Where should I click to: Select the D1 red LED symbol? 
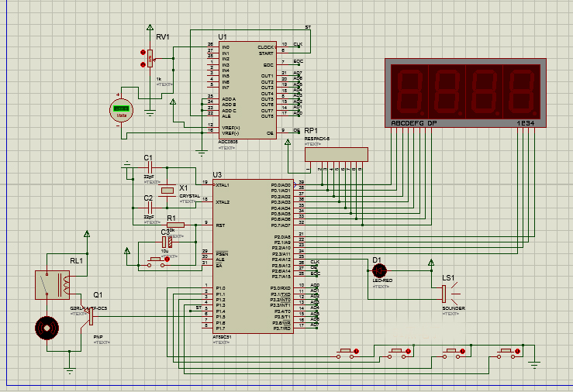(x=379, y=271)
